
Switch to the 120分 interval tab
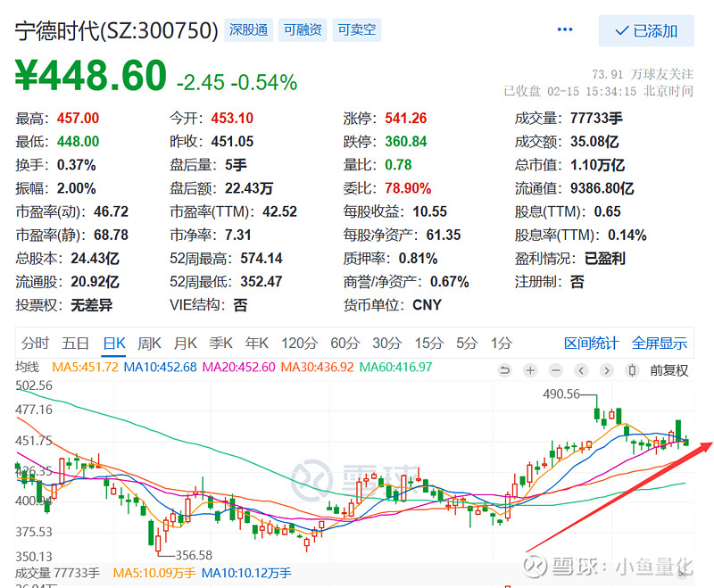(299, 344)
